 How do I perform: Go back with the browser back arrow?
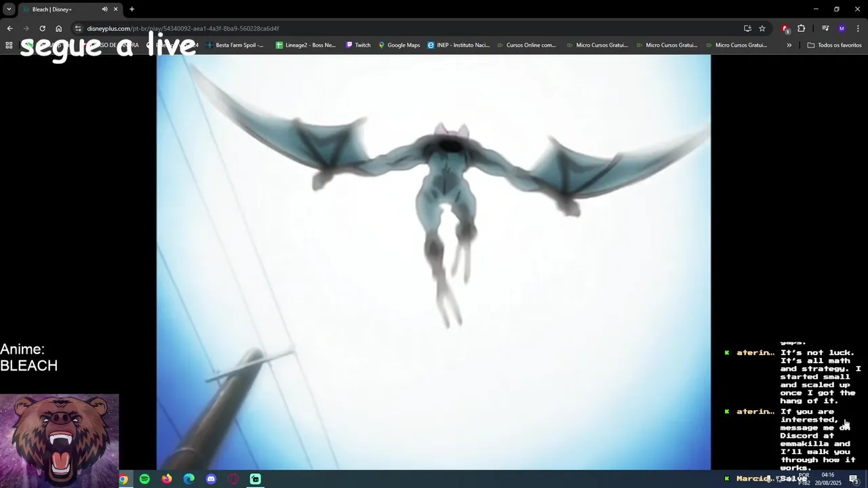point(9,28)
